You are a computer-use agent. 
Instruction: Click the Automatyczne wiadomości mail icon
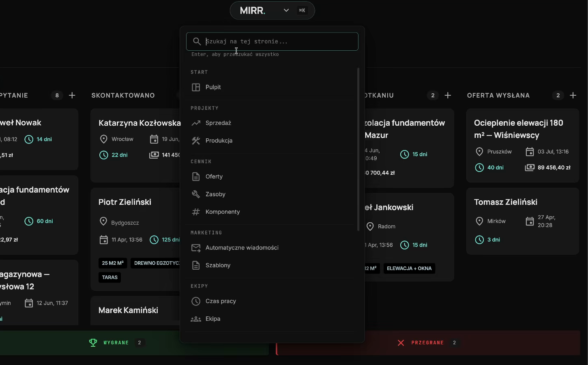point(196,248)
